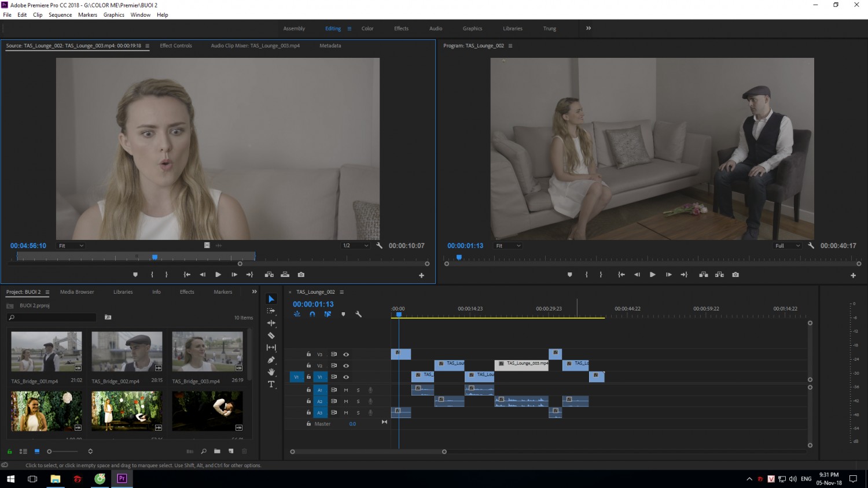Image resolution: width=868 pixels, height=488 pixels.
Task: Hide V2 track output with eye icon
Action: click(346, 366)
